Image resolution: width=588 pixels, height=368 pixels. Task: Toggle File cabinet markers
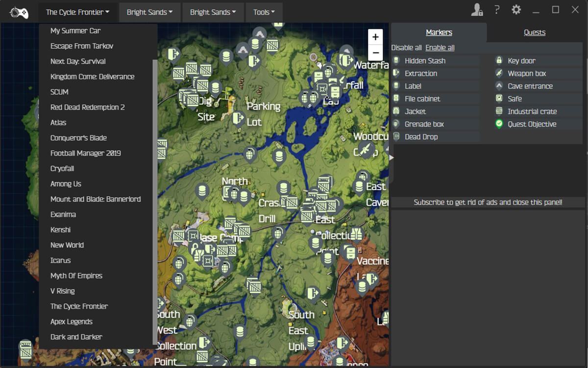pyautogui.click(x=436, y=99)
